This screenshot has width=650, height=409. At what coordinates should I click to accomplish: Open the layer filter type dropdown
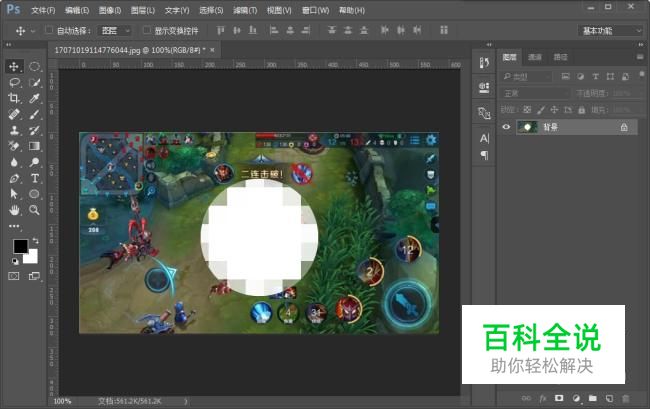[527, 77]
